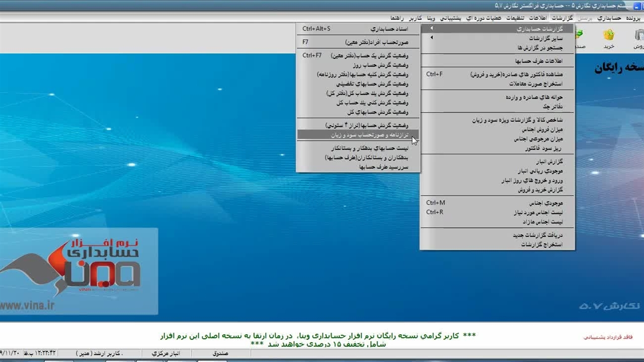Expand the ساير گزارشات submenu

[x=431, y=38]
